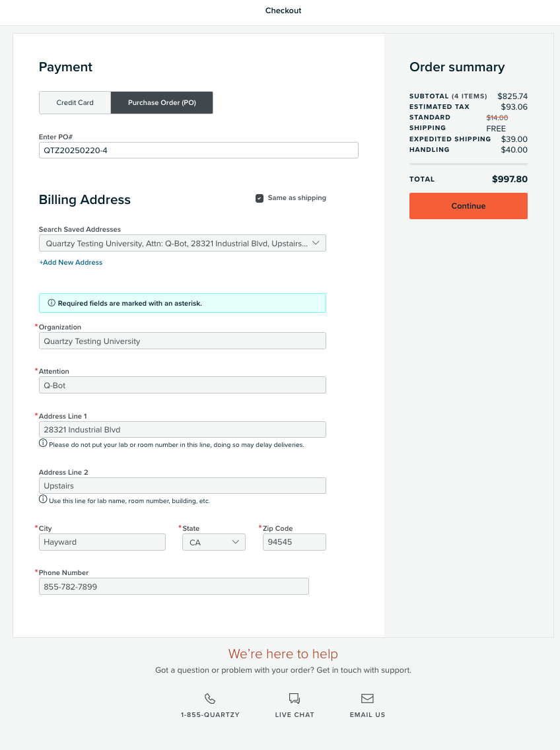Click the We're here to help heading
The height and width of the screenshot is (750, 560).
[283, 654]
